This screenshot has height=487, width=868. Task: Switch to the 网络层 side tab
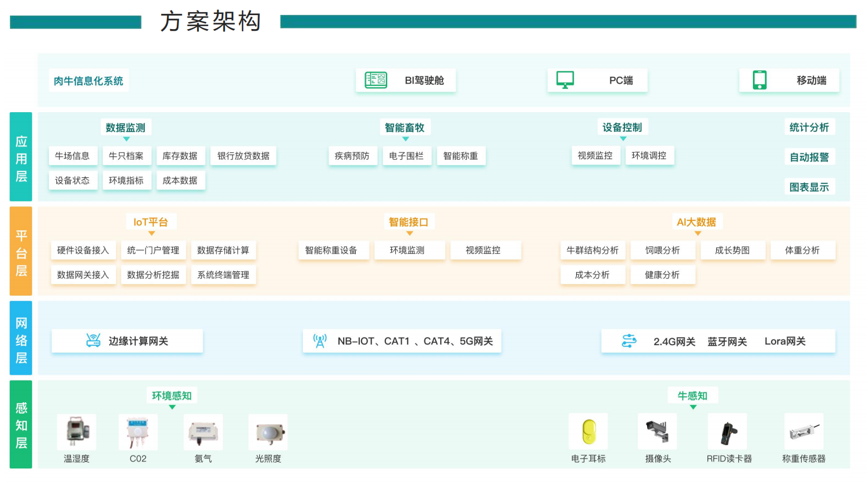tap(21, 339)
